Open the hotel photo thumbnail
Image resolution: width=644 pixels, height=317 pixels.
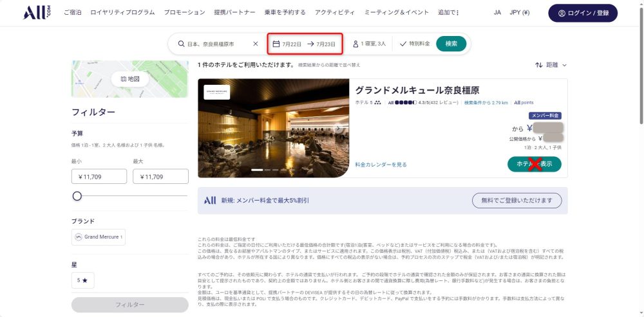point(274,129)
